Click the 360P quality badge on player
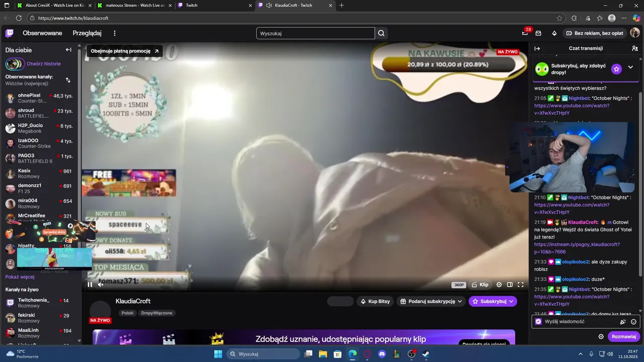Screen dimensions: 644x362 459,285
